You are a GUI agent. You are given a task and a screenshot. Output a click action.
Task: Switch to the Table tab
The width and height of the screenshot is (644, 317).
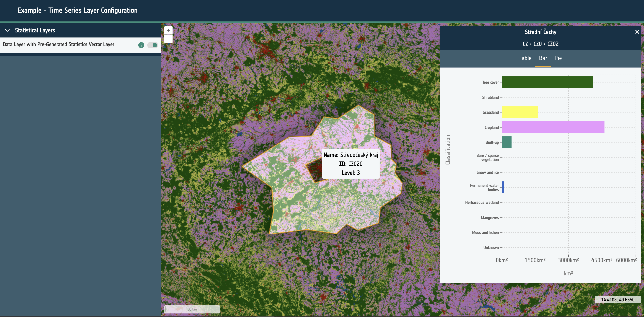(525, 58)
